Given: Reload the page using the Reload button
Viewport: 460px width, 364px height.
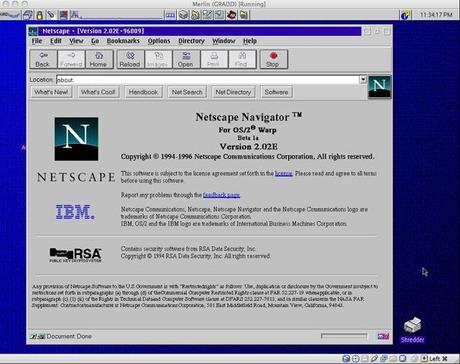Looking at the screenshot, I should coord(130,59).
